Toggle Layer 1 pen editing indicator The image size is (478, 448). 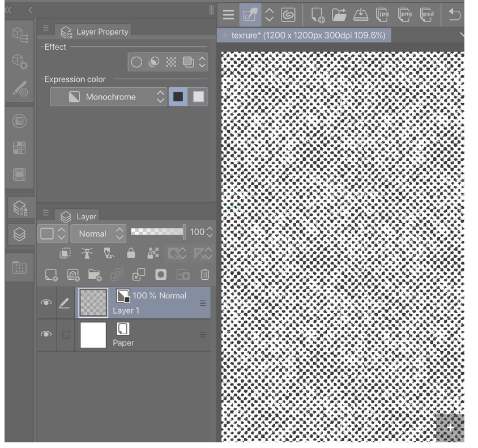[65, 303]
